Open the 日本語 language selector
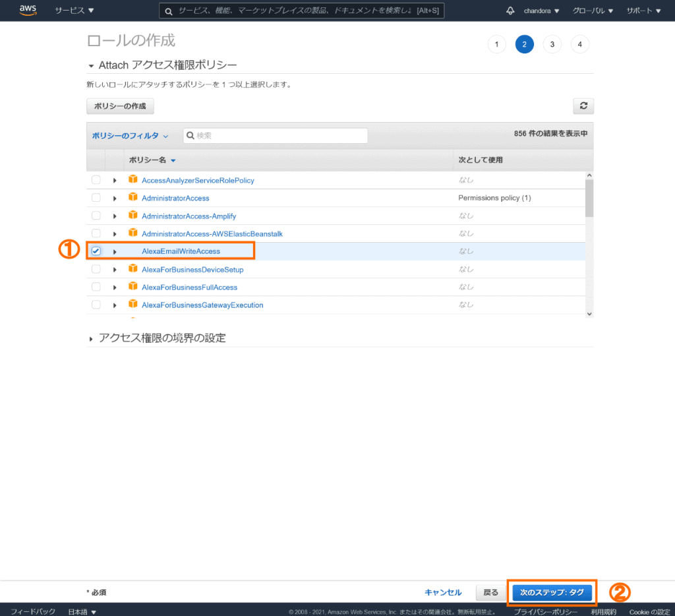Viewport: 675px width, 616px height. 82,611
